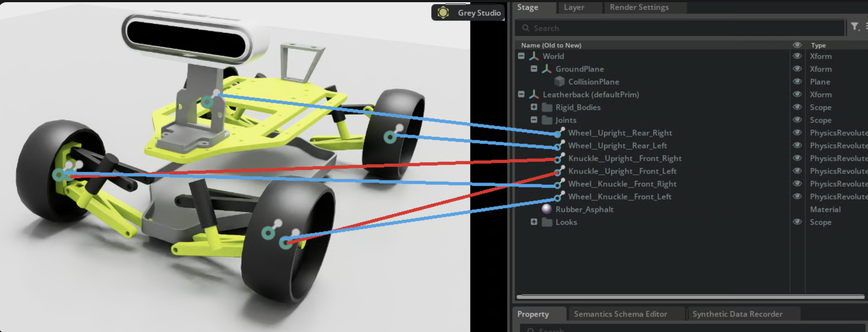The image size is (868, 332).
Task: Toggle visibility of World prim
Action: [x=797, y=56]
